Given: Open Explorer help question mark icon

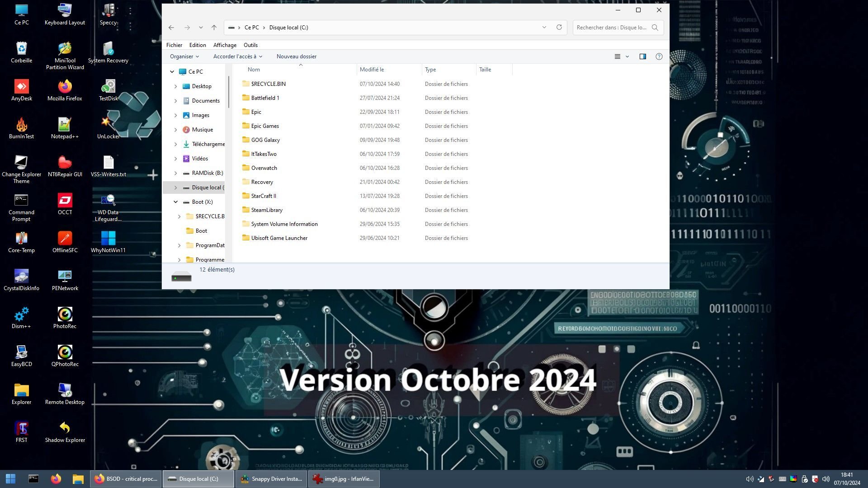Looking at the screenshot, I should tap(659, 56).
